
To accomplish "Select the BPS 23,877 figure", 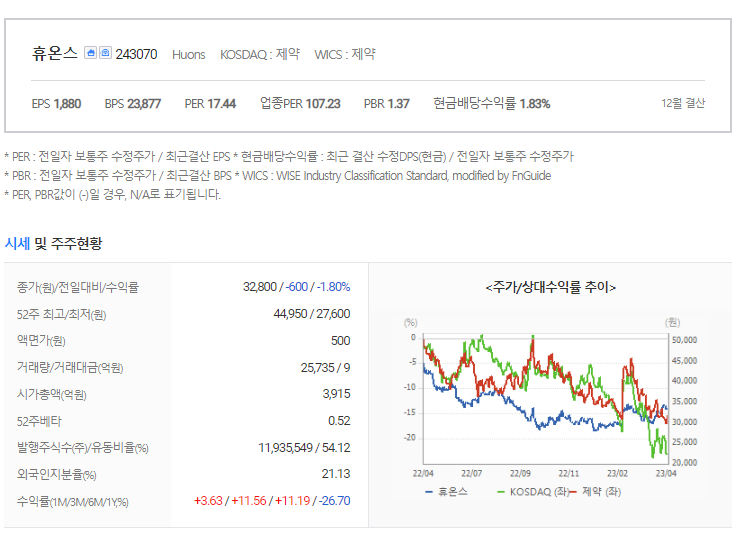I will 133,104.
